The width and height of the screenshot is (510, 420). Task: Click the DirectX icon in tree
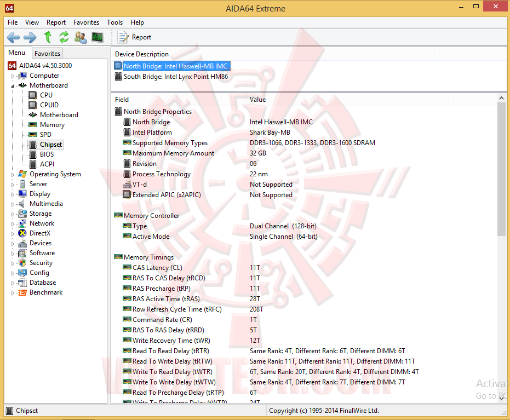22,233
